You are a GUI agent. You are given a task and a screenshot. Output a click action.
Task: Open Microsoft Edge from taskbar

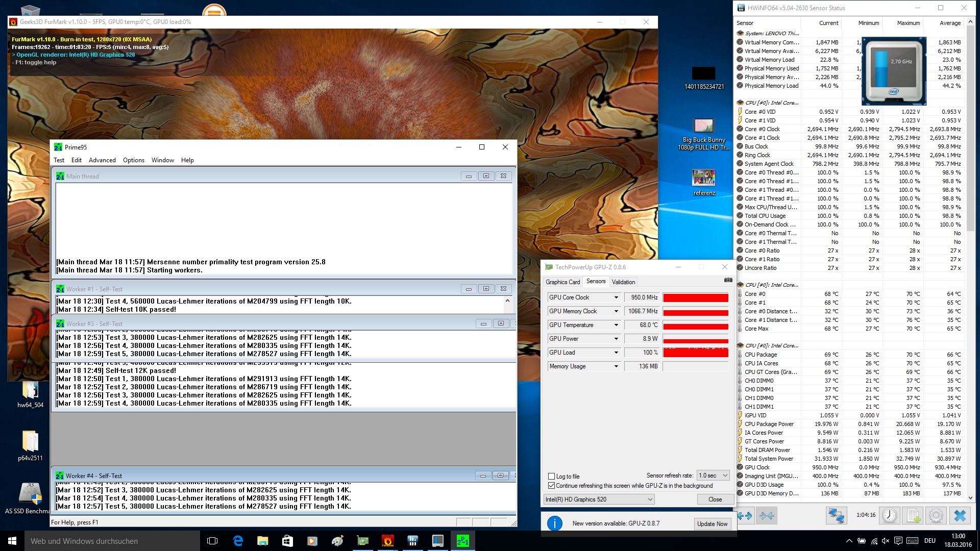pos(238,541)
